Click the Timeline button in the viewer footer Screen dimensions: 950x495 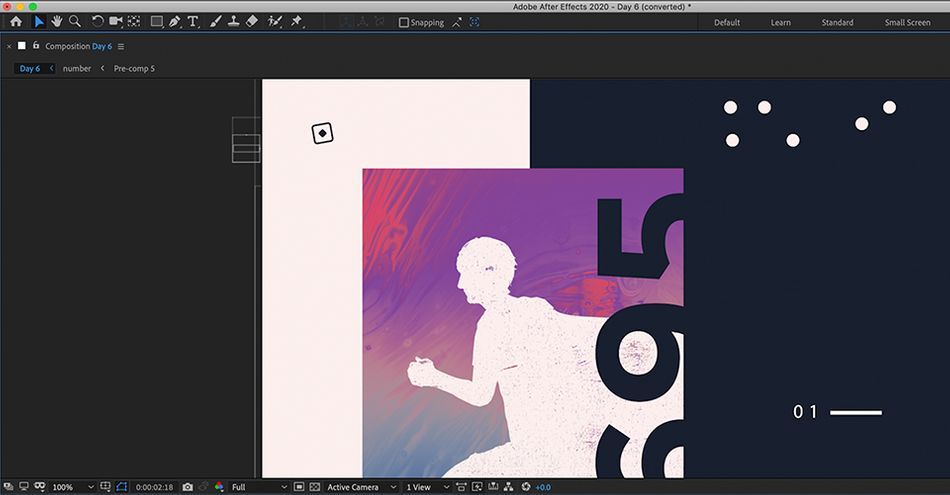493,487
